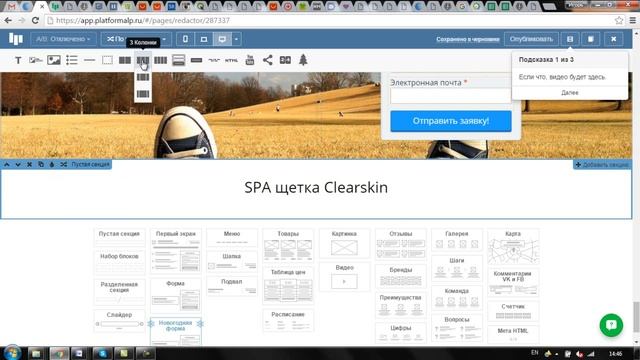Insert the 3 Колонки layout
This screenshot has width=640, height=360.
tap(143, 60)
